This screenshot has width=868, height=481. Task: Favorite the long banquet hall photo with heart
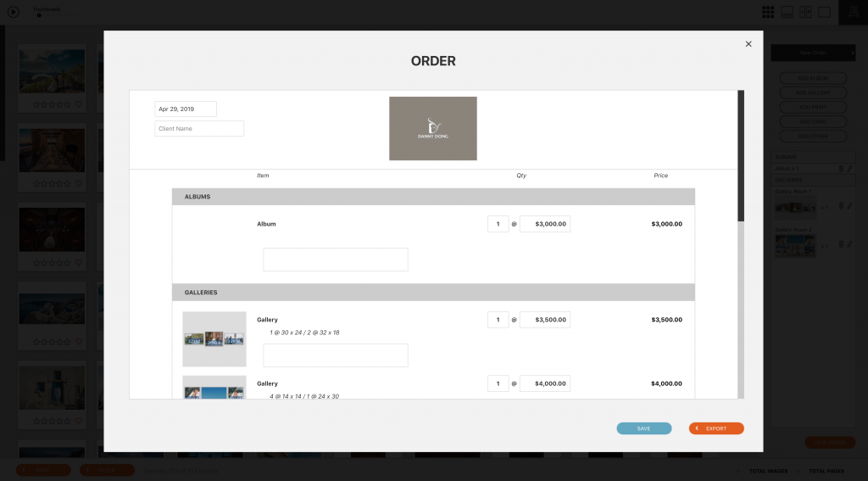tap(79, 183)
